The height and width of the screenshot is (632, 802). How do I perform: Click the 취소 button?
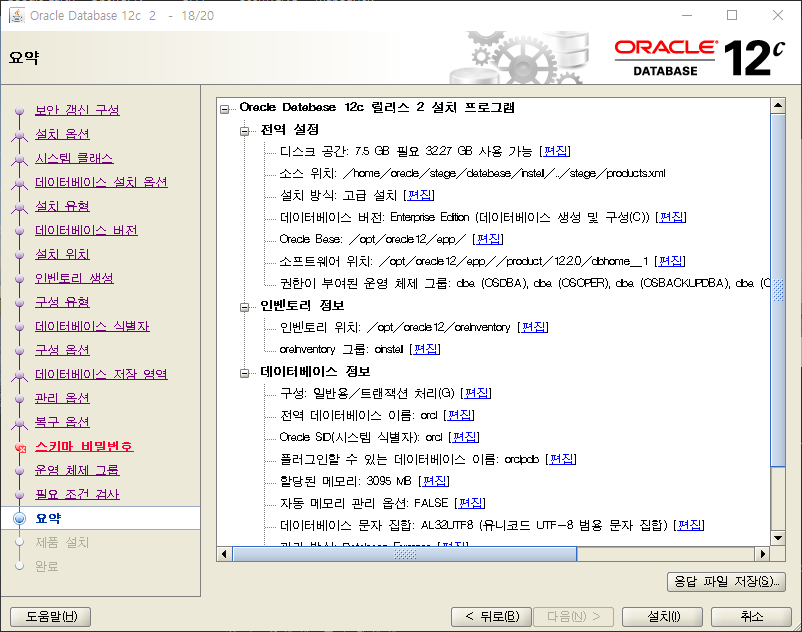click(x=751, y=617)
